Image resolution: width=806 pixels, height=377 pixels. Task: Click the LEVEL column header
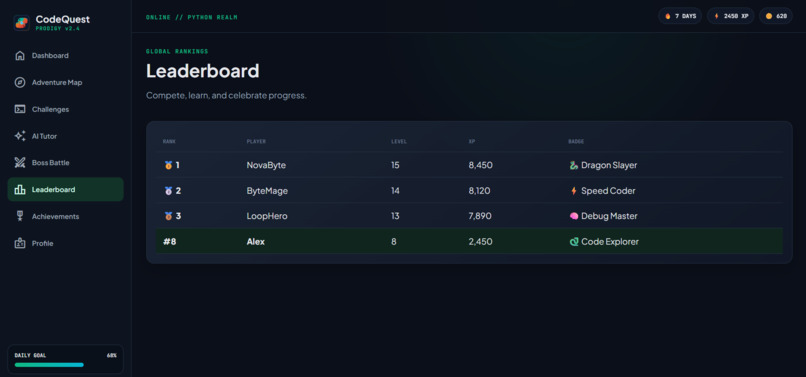point(399,141)
